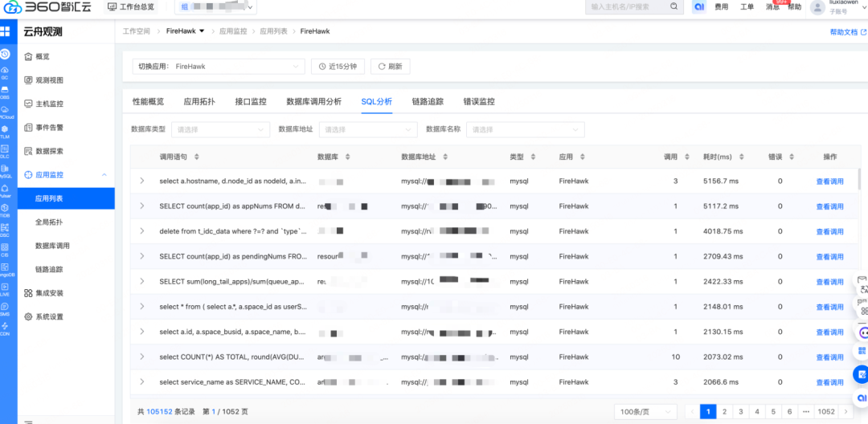Open the 数据库名称 dropdown
This screenshot has width=868, height=424.
tap(526, 129)
